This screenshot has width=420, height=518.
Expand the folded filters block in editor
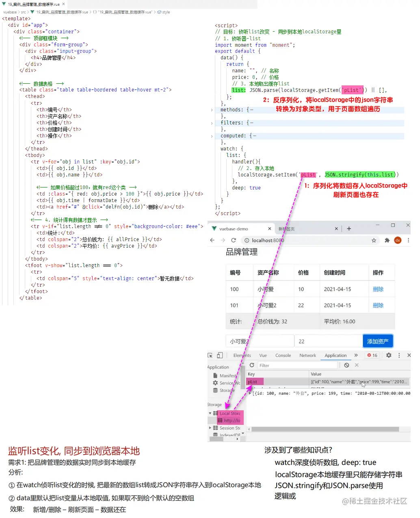point(212,123)
